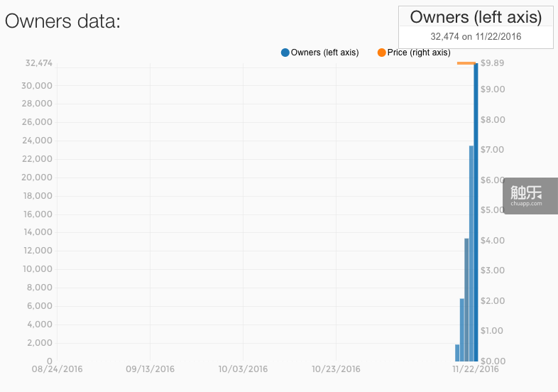This screenshot has width=558, height=392.
Task: Click the $9.89 right axis price label
Action: coord(493,63)
